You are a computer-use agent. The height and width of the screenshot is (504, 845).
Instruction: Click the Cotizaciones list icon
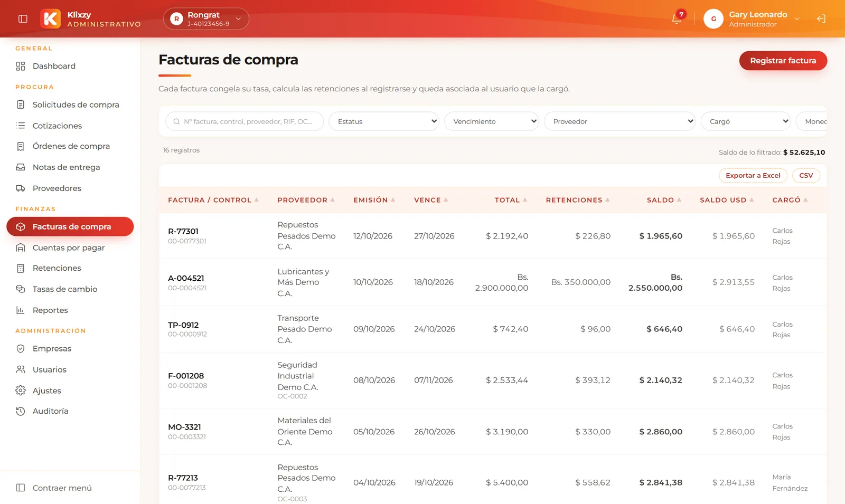[x=21, y=126]
